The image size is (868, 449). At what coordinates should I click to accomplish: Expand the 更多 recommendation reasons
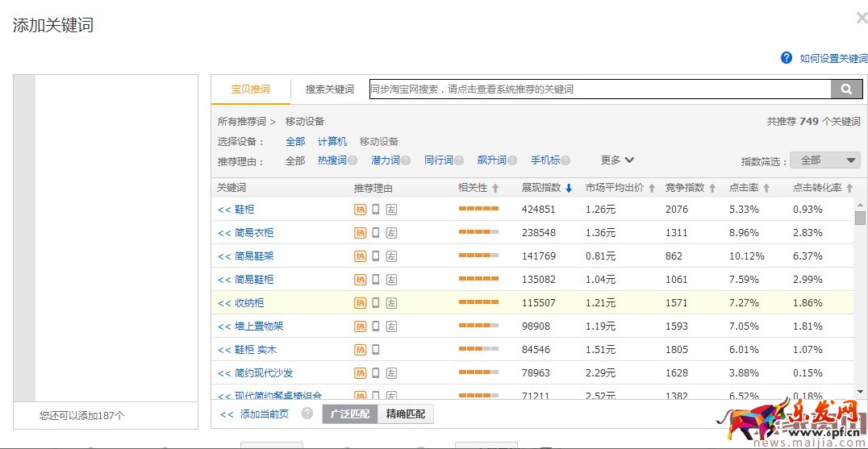(x=617, y=160)
